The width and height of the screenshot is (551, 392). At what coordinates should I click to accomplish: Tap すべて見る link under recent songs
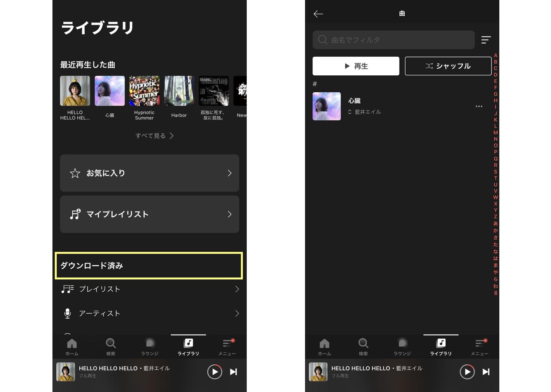154,136
